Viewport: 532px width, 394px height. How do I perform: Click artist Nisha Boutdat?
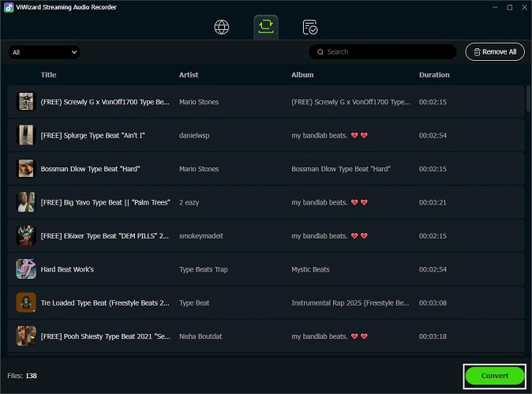(200, 336)
